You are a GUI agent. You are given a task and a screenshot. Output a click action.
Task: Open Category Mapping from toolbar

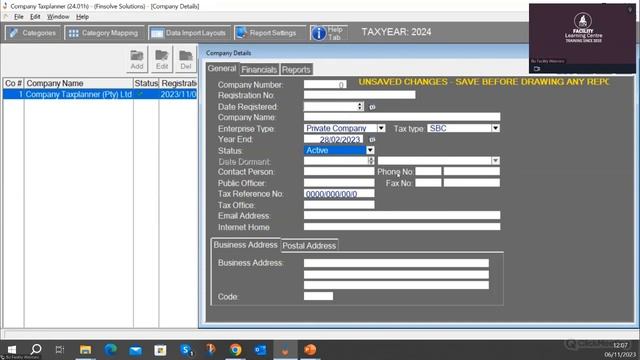pyautogui.click(x=104, y=33)
